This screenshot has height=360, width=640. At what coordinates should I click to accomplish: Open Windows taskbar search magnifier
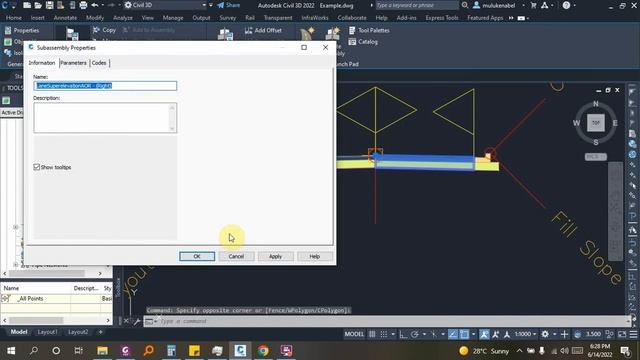(x=34, y=351)
